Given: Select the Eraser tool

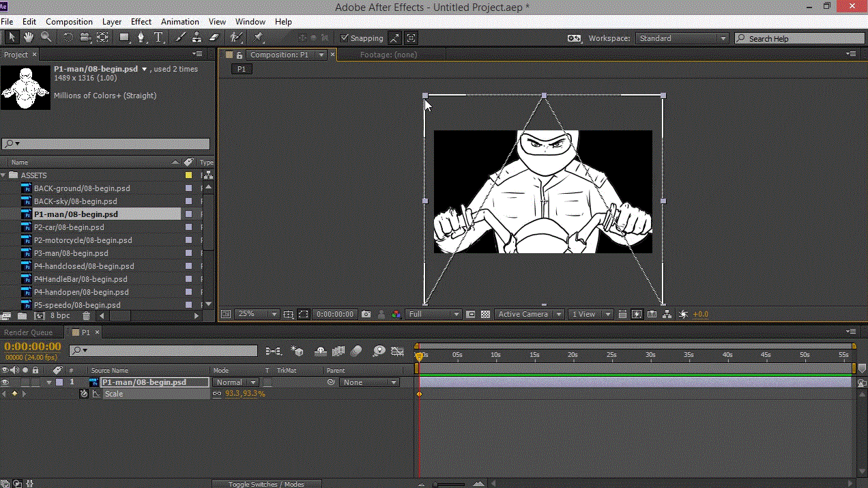Looking at the screenshot, I should pyautogui.click(x=214, y=38).
